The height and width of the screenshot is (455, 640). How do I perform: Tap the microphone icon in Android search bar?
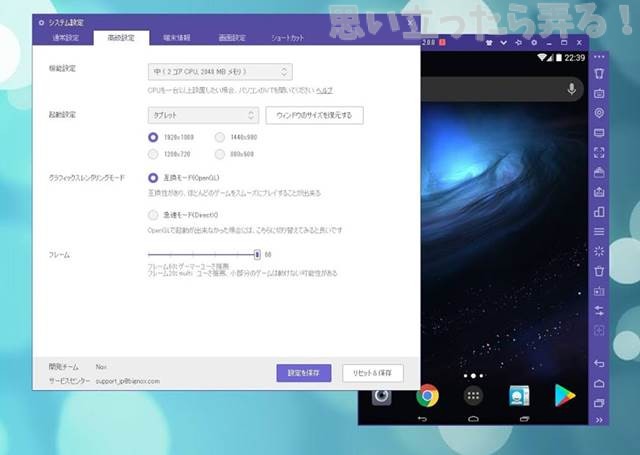click(571, 89)
